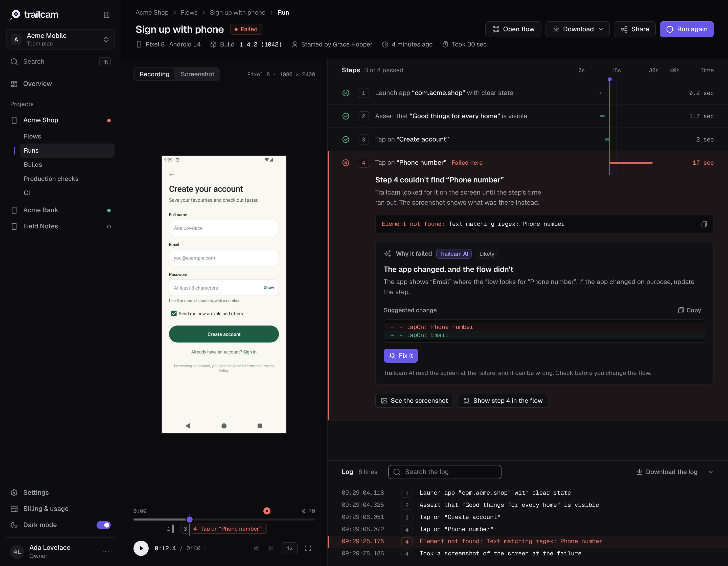Screen dimensions: 728x566
Task: Expand the Acme Bank project
Action: pyautogui.click(x=60, y=210)
